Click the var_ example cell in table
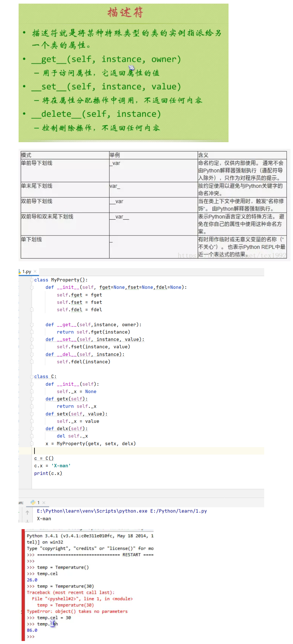This screenshot has height=644, width=293. [153, 190]
